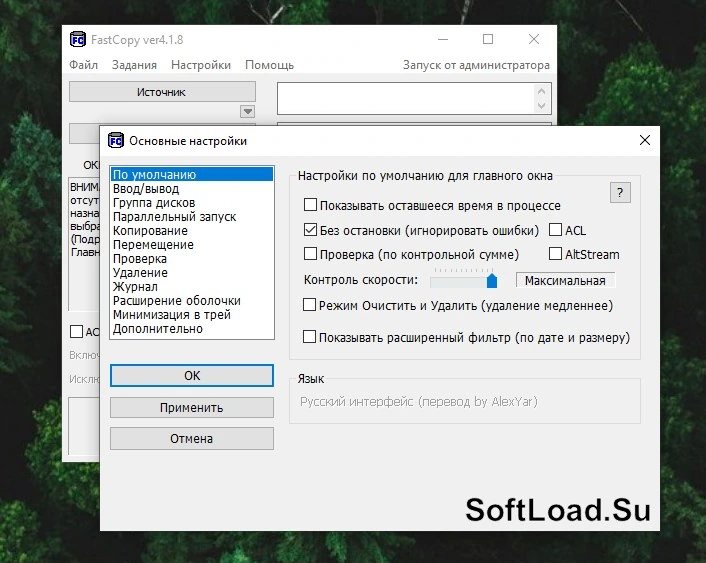The height and width of the screenshot is (563, 706).
Task: Close the Основные настройки dialog
Action: (x=644, y=140)
